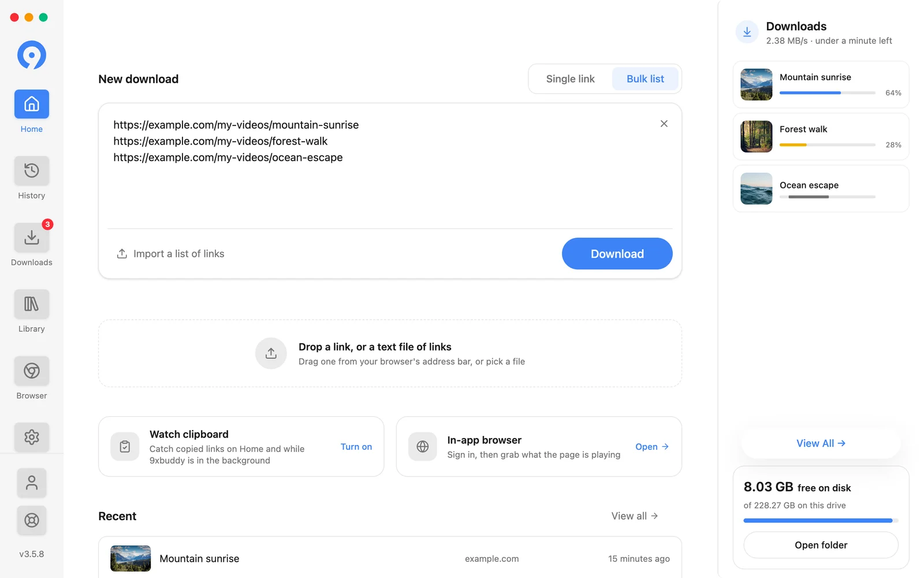924x578 pixels.
Task: Click the forest-walk URL line
Action: pos(220,141)
